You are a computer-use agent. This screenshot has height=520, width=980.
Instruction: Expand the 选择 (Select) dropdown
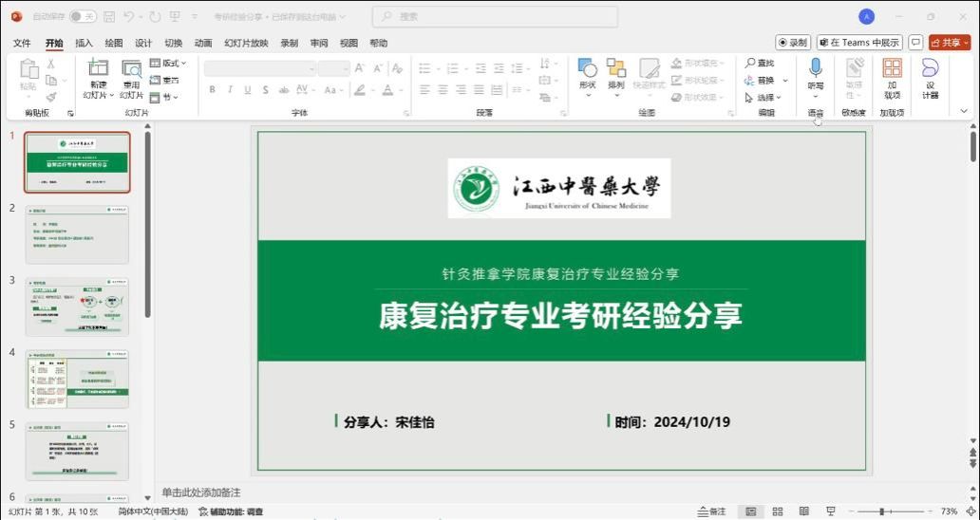pos(763,97)
